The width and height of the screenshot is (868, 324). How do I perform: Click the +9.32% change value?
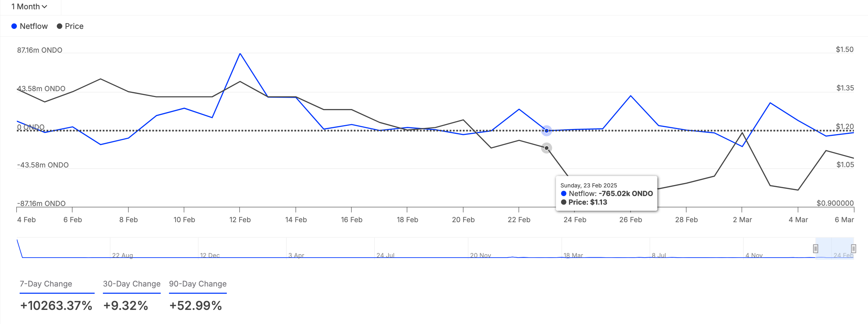click(126, 305)
